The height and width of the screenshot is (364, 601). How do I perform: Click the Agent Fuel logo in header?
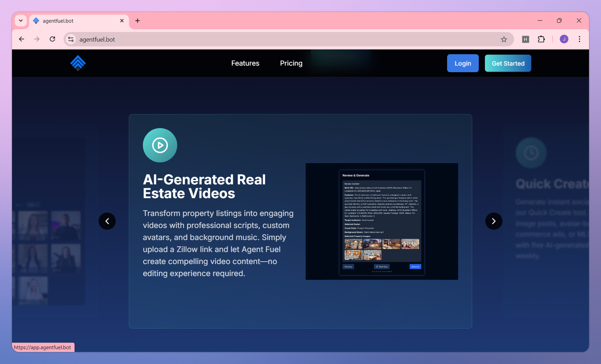78,63
